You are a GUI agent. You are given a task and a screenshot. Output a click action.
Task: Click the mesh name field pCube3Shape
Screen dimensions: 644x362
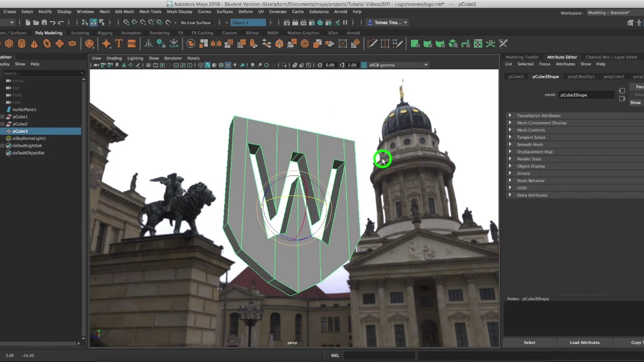pos(586,95)
